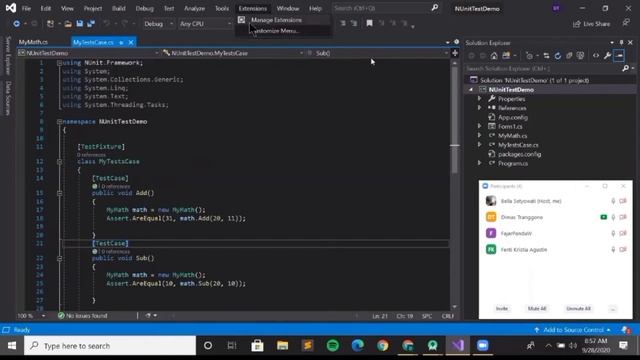Switch to the MyMath.cs tab
The width and height of the screenshot is (640, 360).
pyautogui.click(x=33, y=42)
